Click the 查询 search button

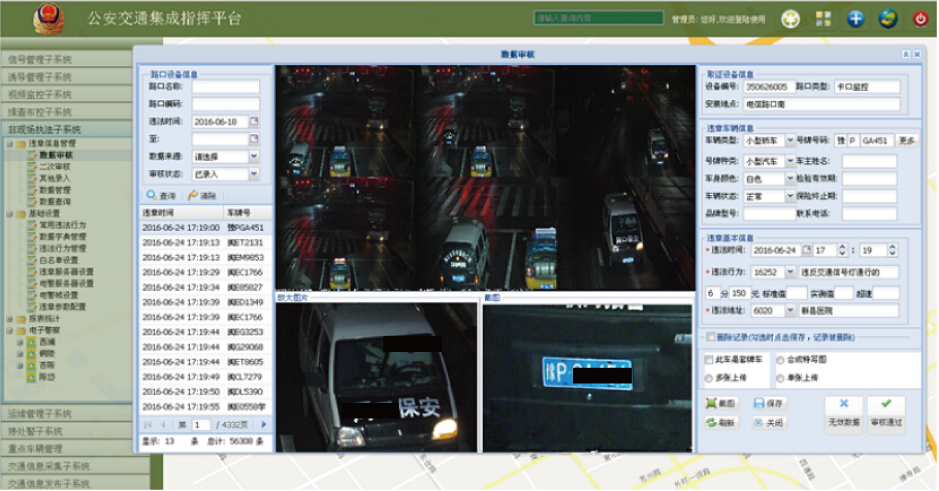click(162, 196)
